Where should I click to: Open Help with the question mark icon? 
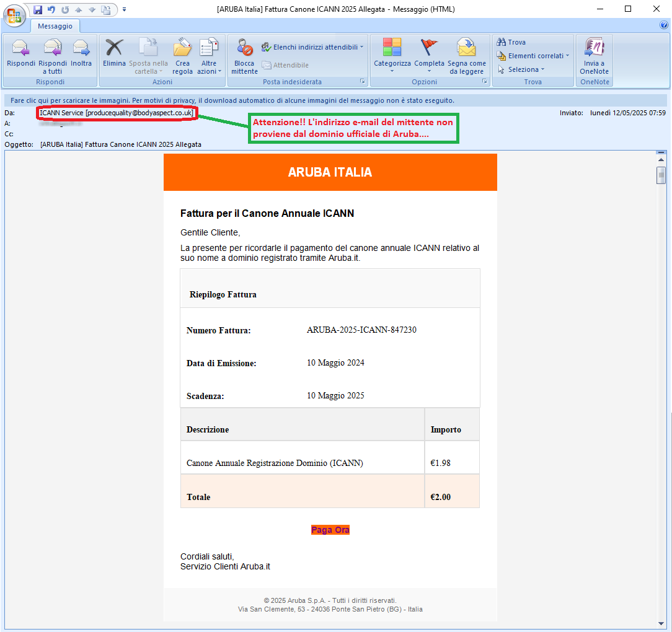tap(664, 25)
